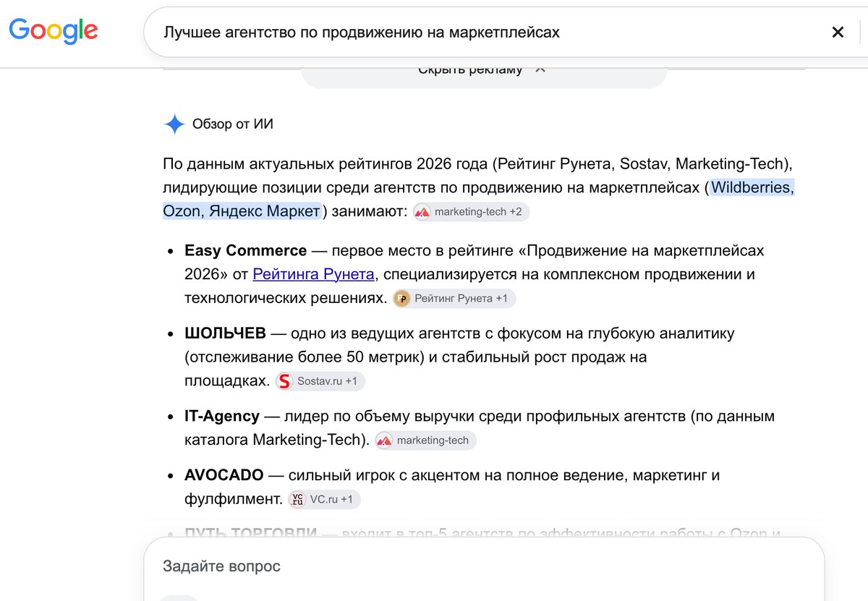Clear the search query with the X icon
This screenshot has width=868, height=601.
point(838,32)
